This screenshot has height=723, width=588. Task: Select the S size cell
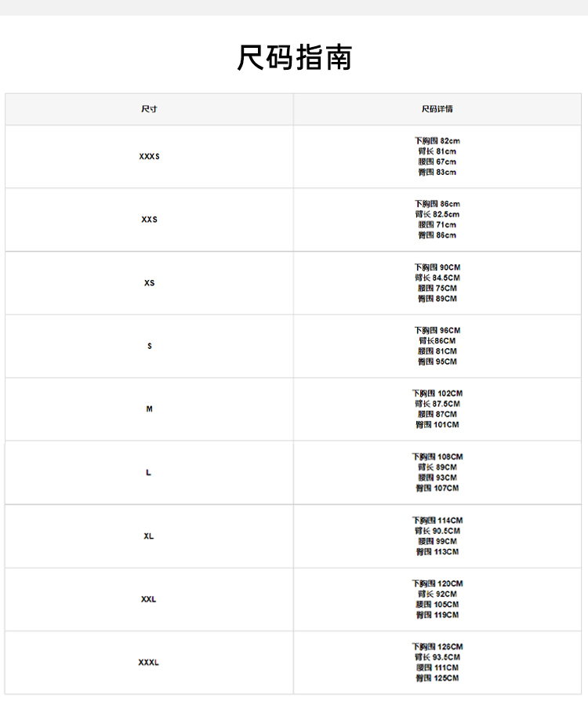(149, 346)
